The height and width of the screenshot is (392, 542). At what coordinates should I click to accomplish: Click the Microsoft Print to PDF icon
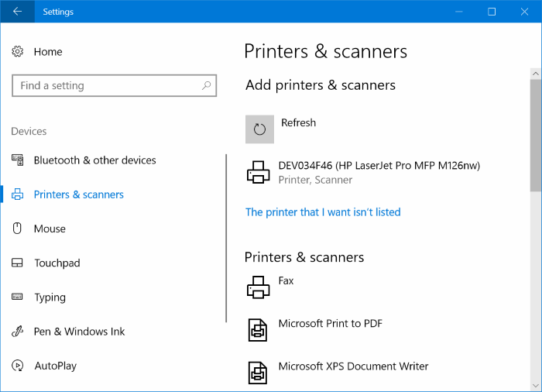click(258, 330)
